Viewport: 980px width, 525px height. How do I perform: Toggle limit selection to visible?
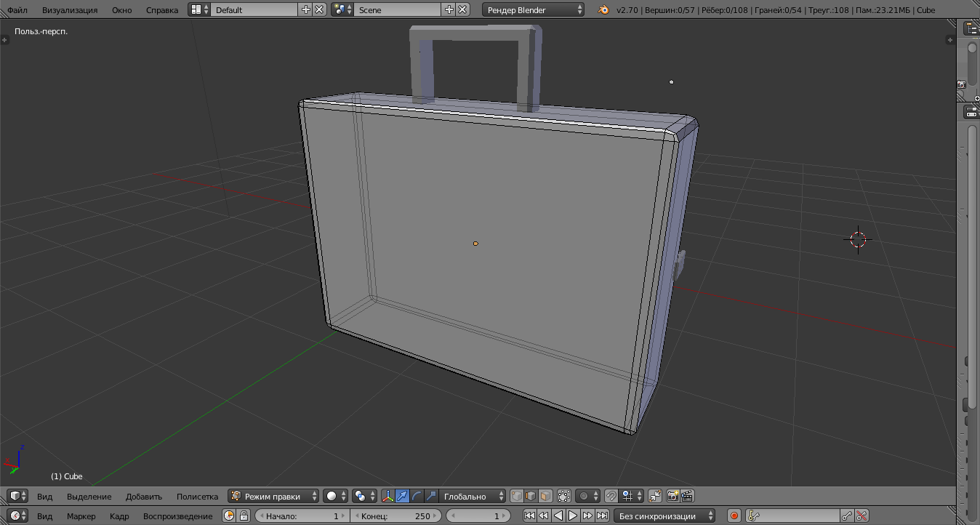coord(563,496)
